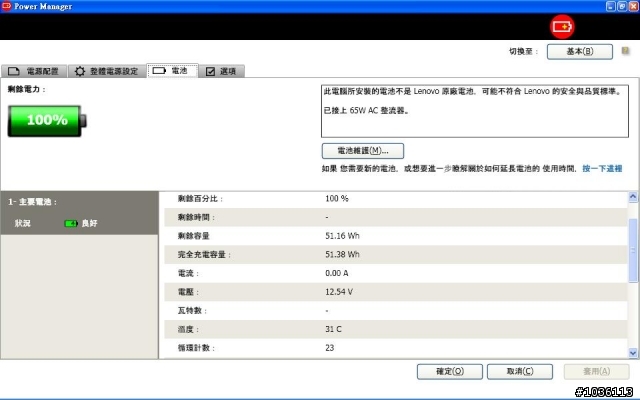Open 電池維護(M)... dialog
The image size is (640, 400).
click(363, 151)
